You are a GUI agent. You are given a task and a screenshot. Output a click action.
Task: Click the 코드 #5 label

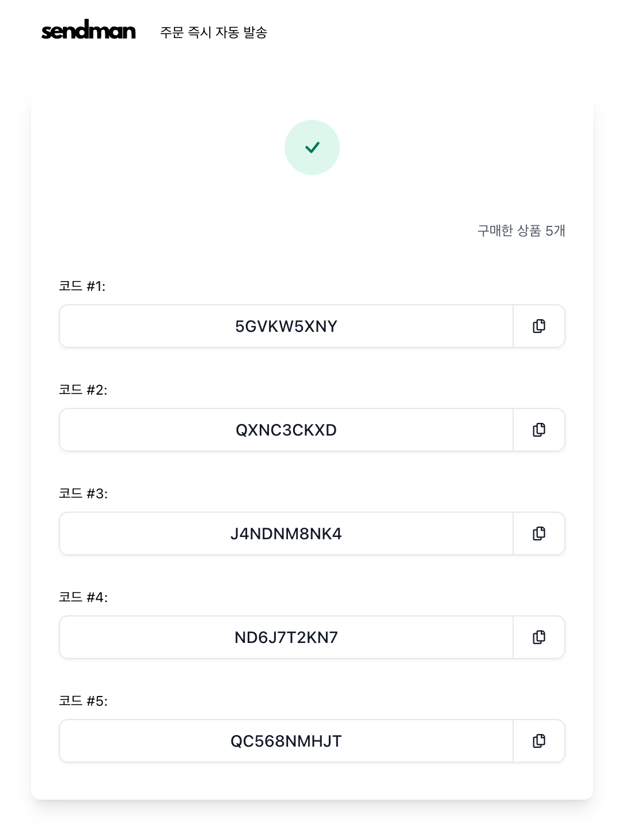tap(83, 701)
